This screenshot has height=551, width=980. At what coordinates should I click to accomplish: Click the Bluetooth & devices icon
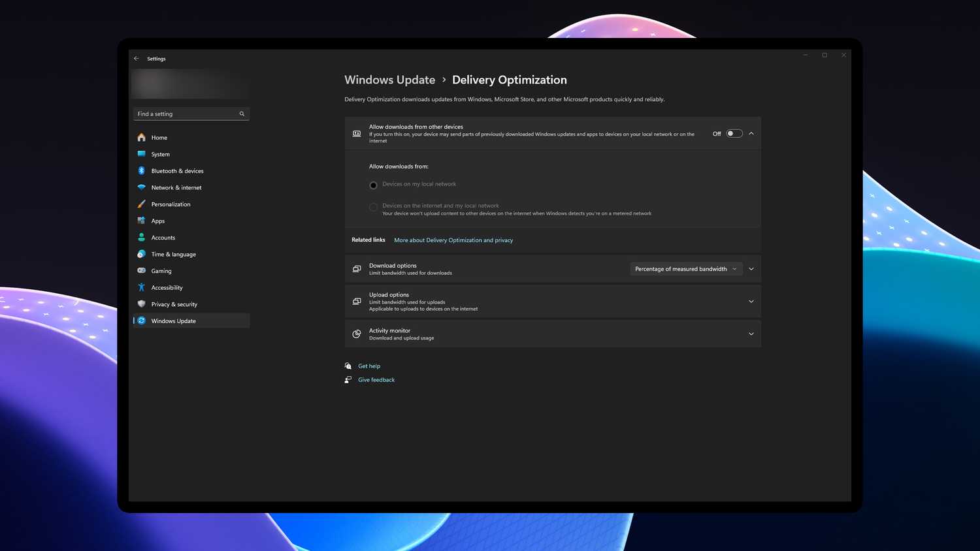(141, 170)
